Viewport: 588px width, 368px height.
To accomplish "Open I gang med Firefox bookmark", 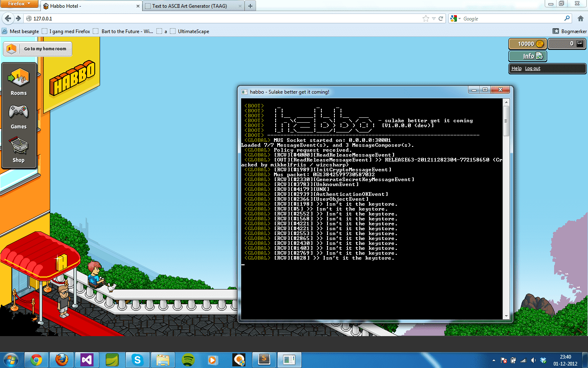I will (66, 31).
